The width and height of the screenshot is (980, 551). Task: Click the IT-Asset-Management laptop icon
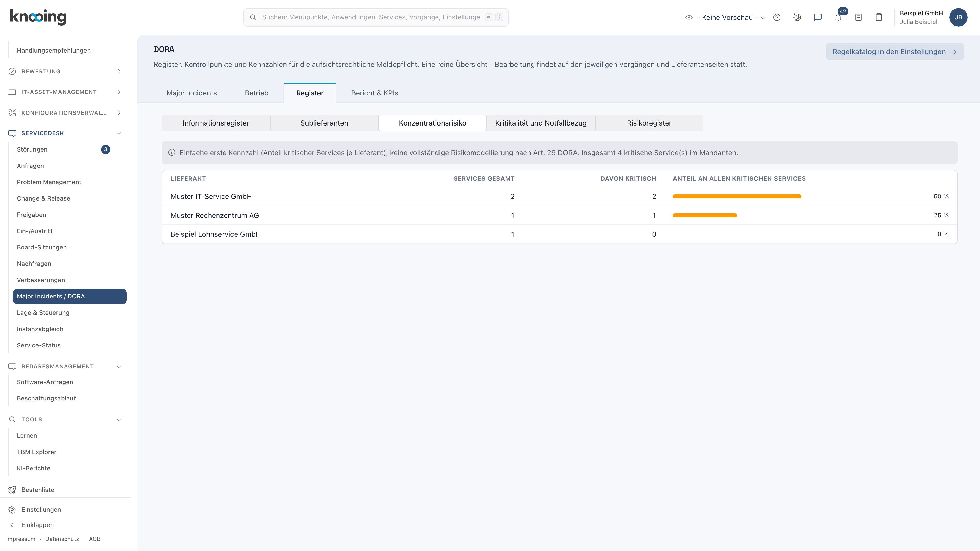click(x=12, y=92)
